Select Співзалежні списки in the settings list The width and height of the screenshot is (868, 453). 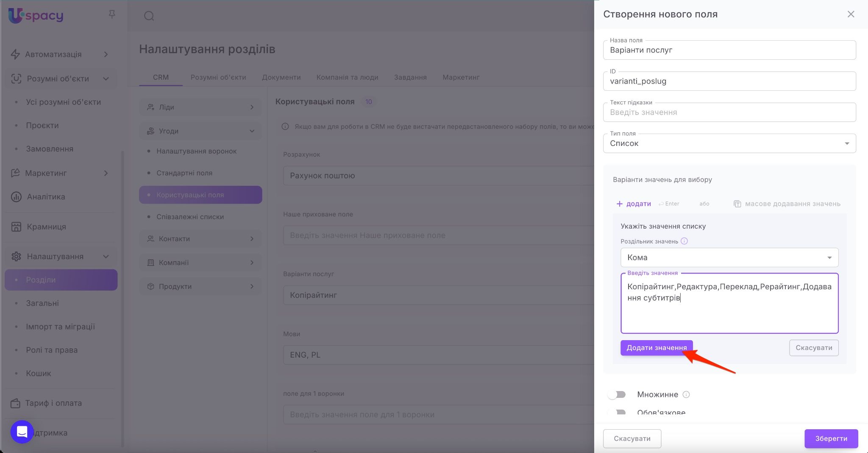click(x=190, y=217)
